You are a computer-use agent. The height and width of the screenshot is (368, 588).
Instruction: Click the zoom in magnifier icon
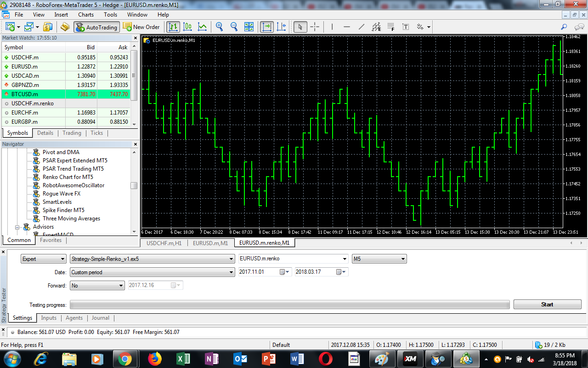219,27
